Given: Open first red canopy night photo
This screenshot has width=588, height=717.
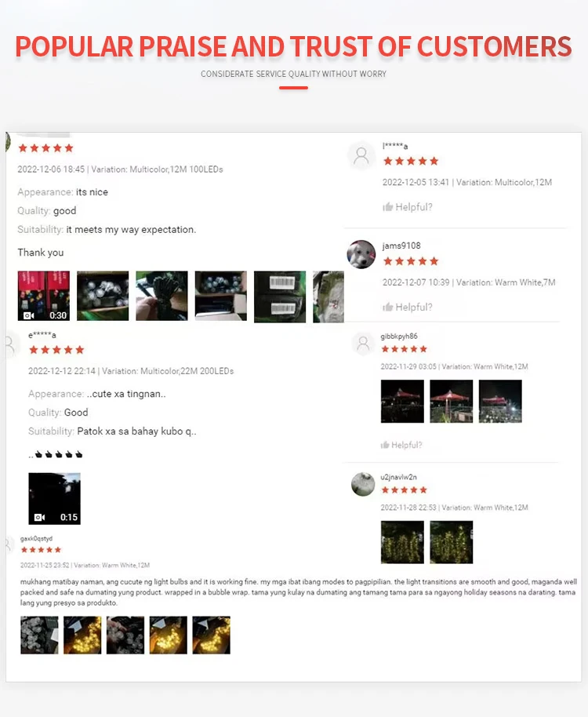Looking at the screenshot, I should (x=402, y=401).
